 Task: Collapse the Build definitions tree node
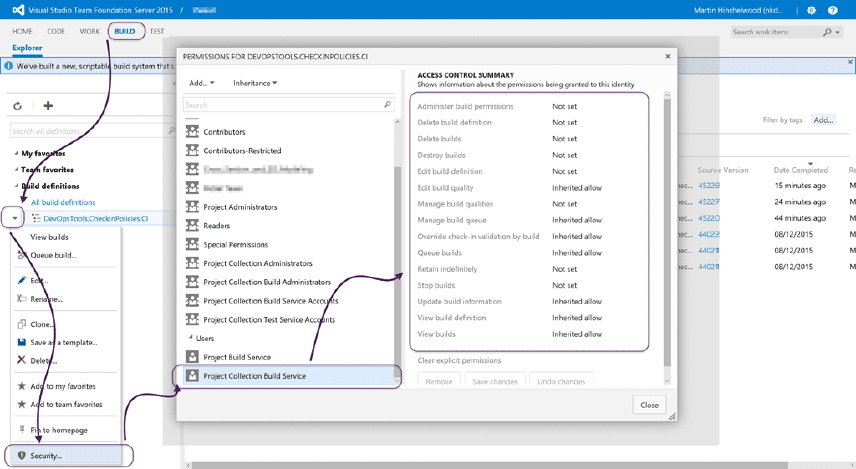(16, 186)
